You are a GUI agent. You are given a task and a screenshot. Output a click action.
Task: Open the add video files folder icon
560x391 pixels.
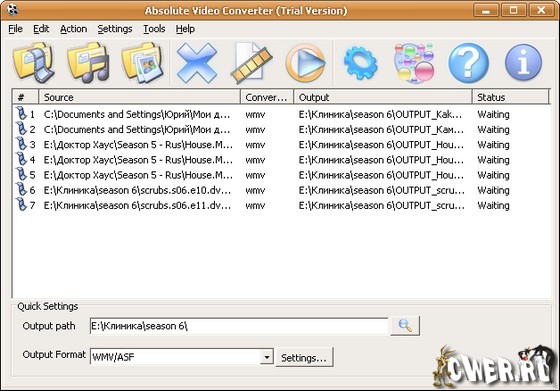(33, 63)
